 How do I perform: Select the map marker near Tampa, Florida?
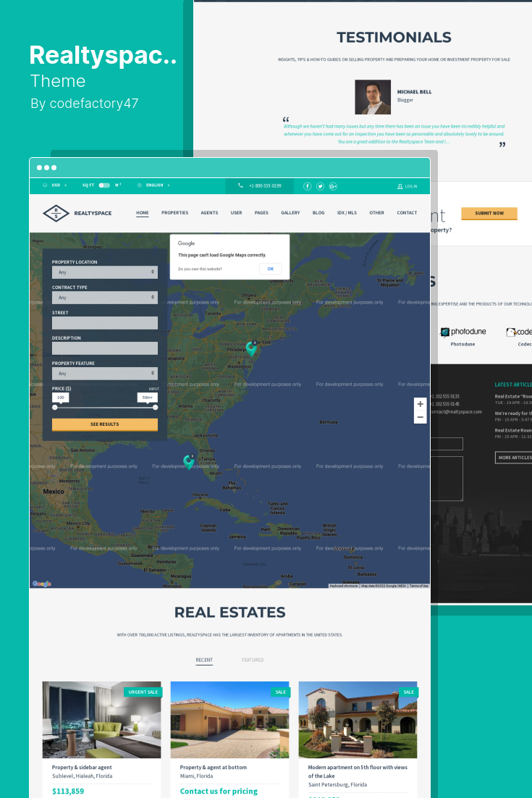click(189, 461)
